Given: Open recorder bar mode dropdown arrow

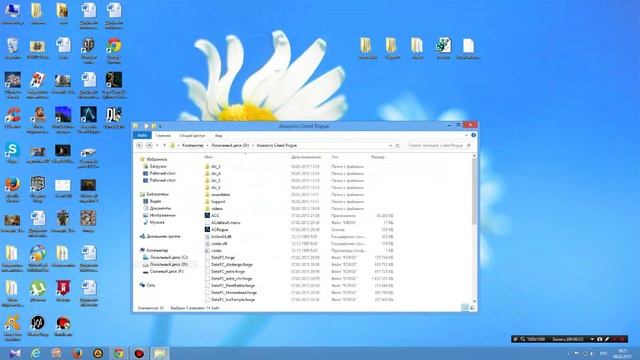Looking at the screenshot, I should tap(592, 339).
